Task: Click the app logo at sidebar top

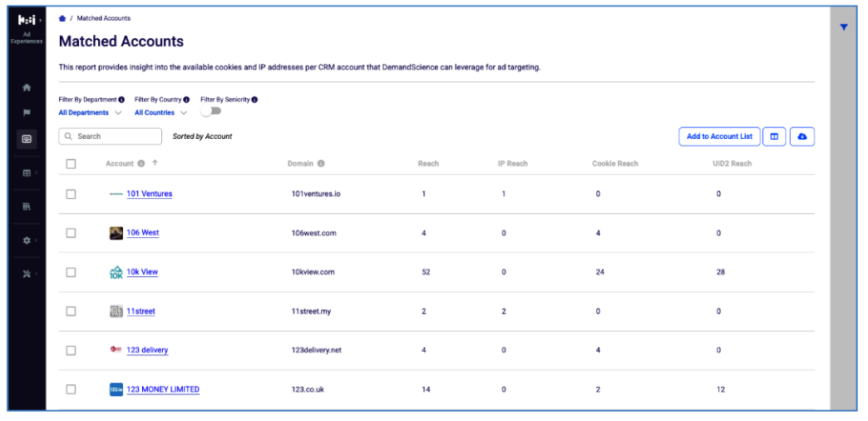Action: 27,21
